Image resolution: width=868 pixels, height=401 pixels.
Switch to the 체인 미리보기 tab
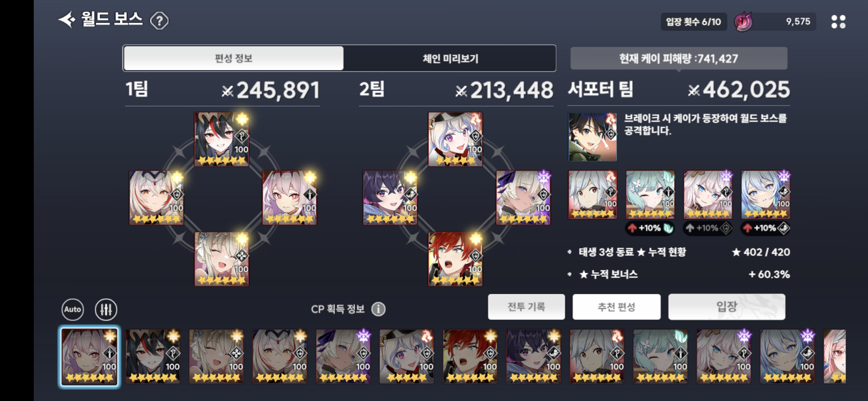tap(450, 58)
